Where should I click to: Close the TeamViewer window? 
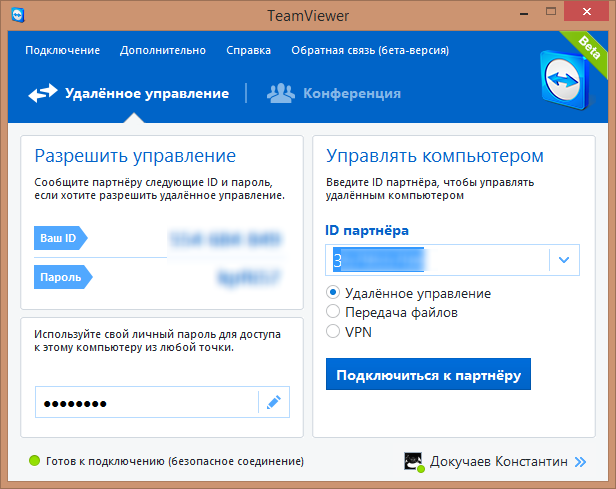tap(587, 11)
